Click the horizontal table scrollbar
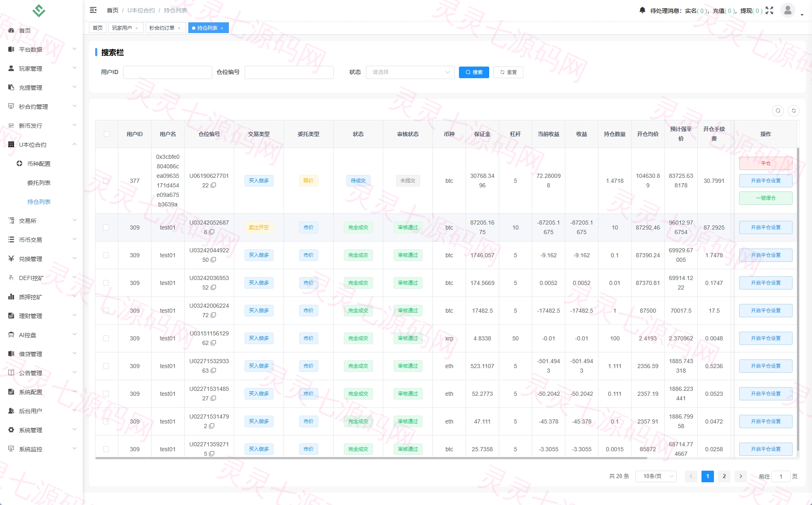The height and width of the screenshot is (505, 812). [x=371, y=458]
